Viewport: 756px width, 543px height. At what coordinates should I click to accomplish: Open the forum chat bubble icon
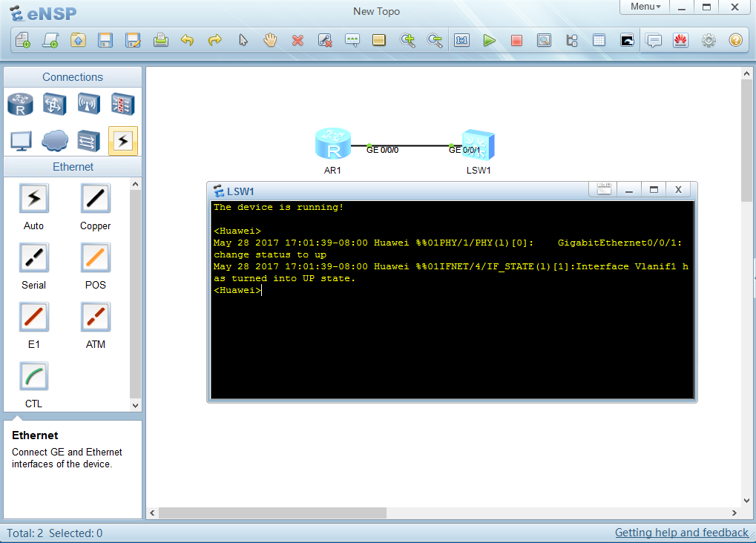(x=654, y=40)
